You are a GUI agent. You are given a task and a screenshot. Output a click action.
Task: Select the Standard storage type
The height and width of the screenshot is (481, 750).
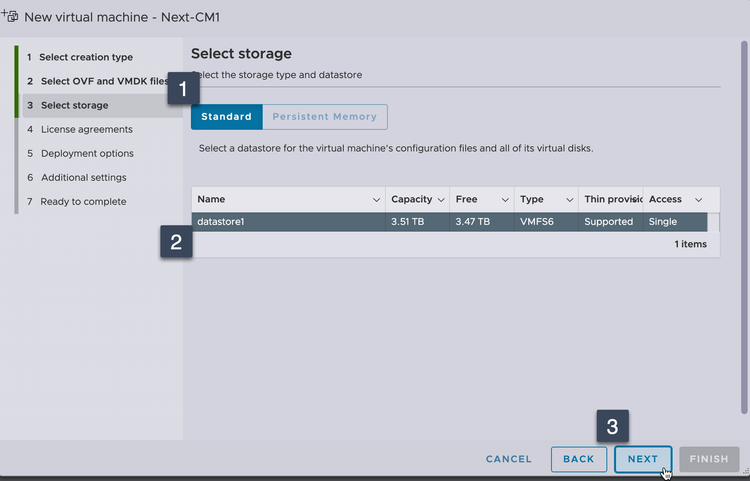coord(226,117)
